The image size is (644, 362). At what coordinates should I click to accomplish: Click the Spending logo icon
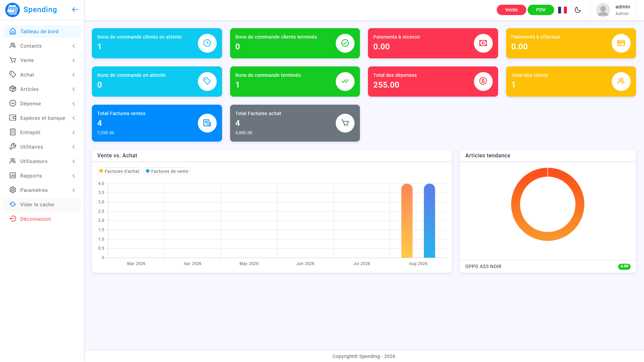coord(12,10)
